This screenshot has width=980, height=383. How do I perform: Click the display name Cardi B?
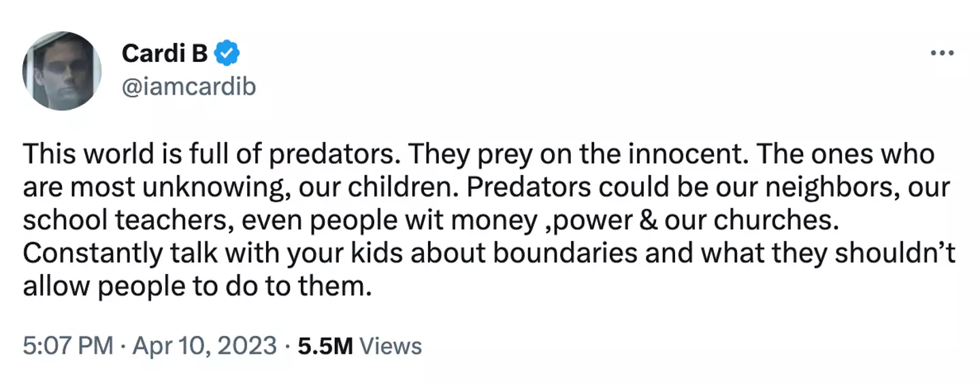[x=165, y=53]
